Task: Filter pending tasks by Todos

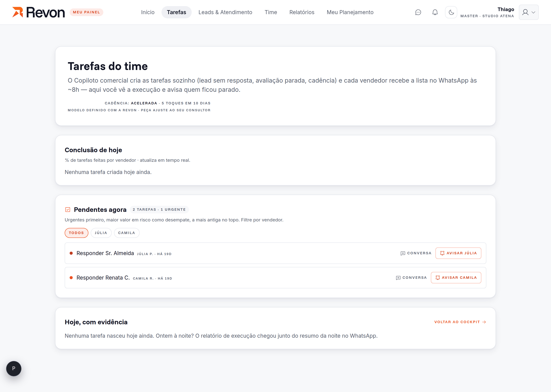Action: [76, 233]
